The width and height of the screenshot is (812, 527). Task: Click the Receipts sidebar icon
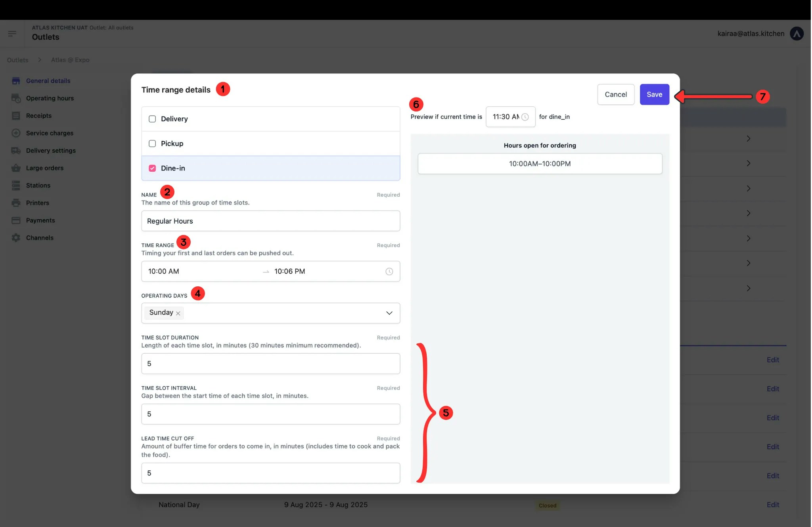click(16, 115)
